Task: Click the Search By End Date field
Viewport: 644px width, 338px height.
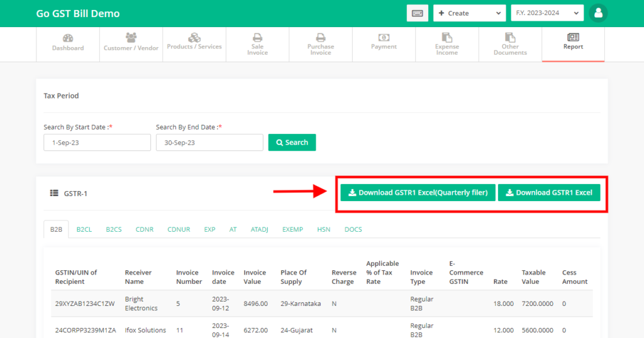Action: (209, 143)
